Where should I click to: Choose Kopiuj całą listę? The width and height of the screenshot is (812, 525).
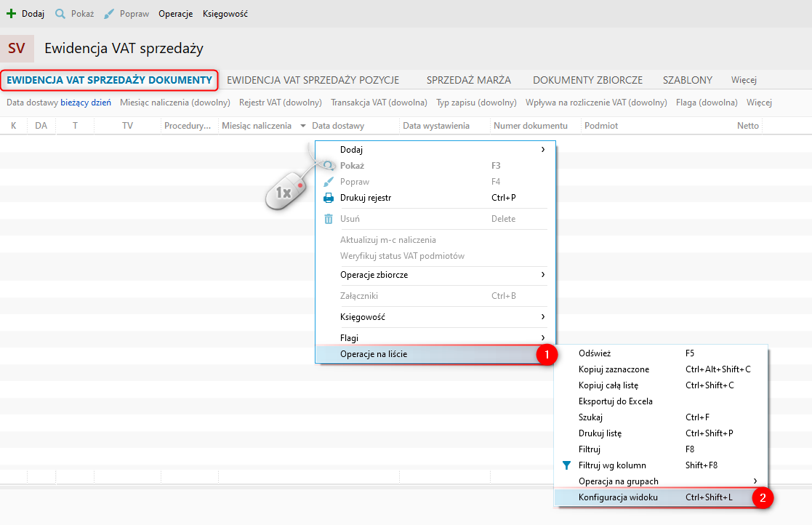tap(661, 385)
